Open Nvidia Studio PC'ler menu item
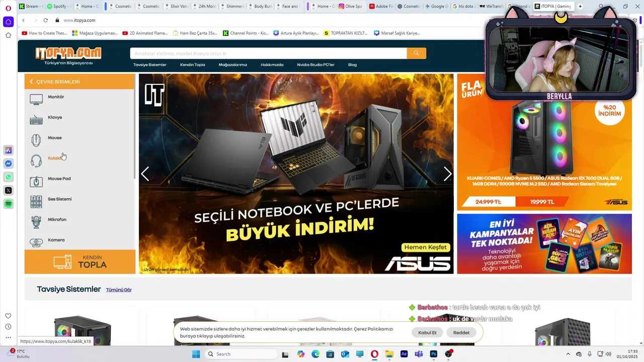 click(316, 65)
